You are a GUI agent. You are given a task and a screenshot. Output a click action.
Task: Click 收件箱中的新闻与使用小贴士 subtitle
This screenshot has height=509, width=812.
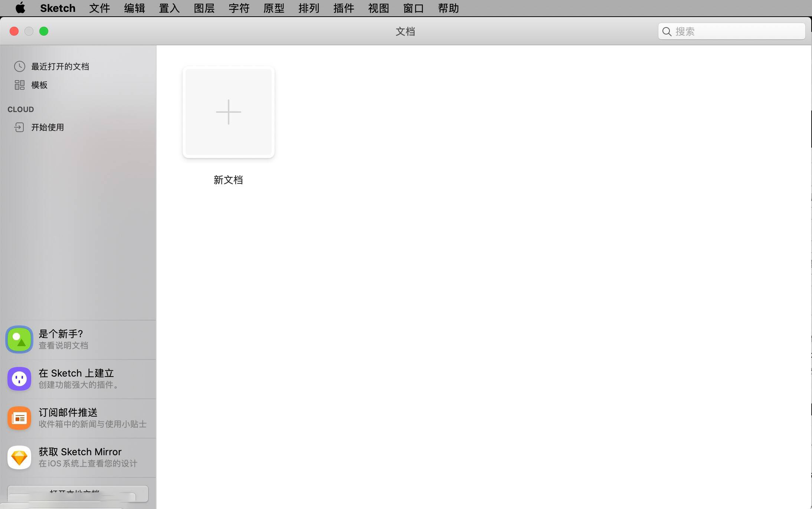(x=93, y=424)
